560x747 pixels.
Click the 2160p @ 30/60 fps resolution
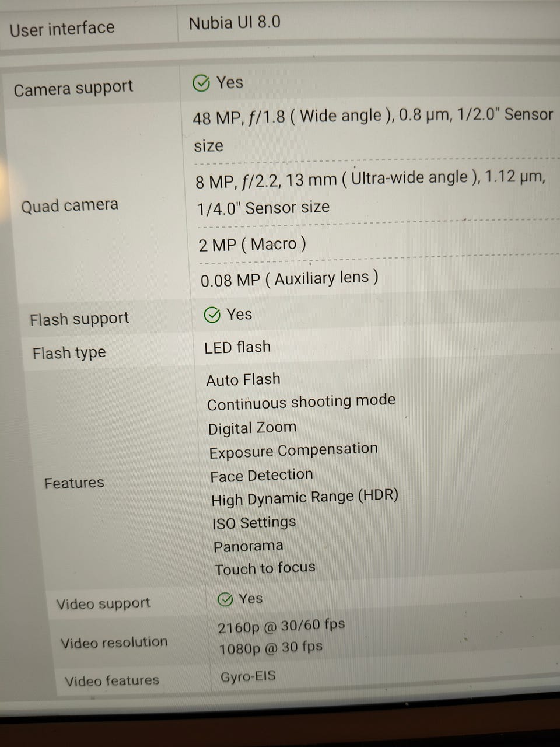point(281,626)
